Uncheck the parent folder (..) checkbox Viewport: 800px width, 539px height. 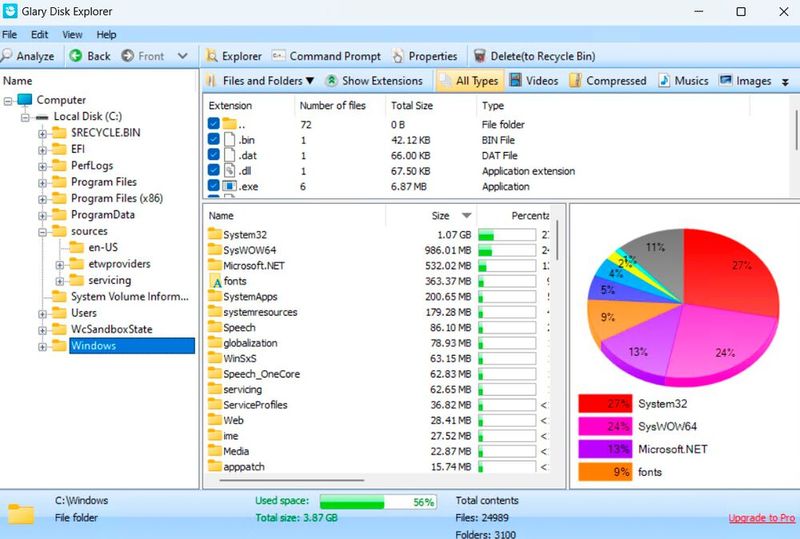point(214,124)
